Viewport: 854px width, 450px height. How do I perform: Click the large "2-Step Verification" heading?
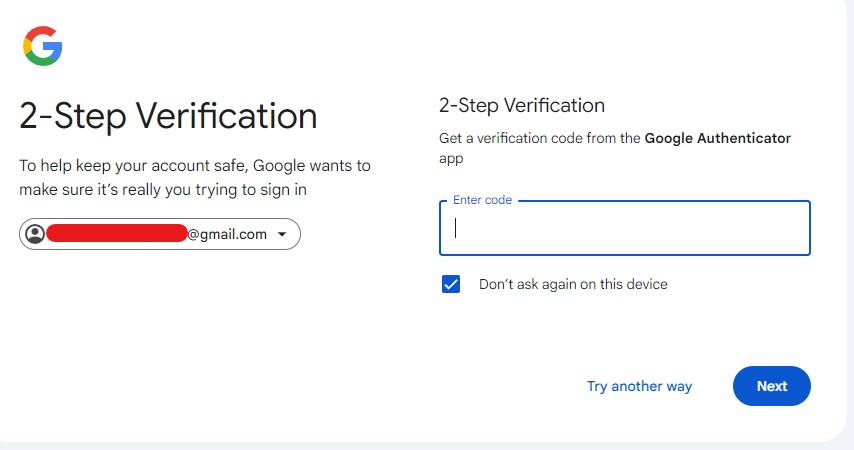168,116
